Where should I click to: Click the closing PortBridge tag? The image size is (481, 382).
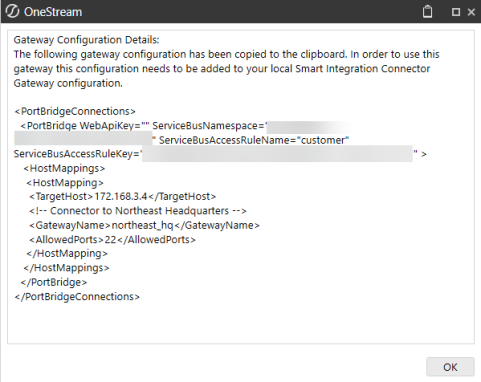[54, 282]
